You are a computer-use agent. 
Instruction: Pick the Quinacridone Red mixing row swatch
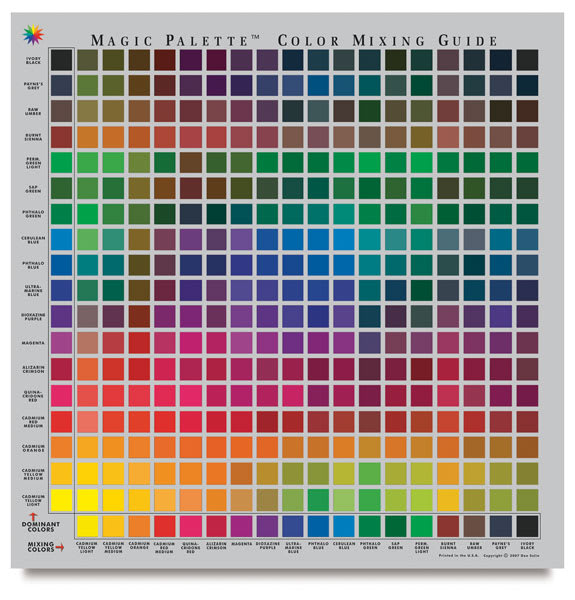[x=191, y=526]
